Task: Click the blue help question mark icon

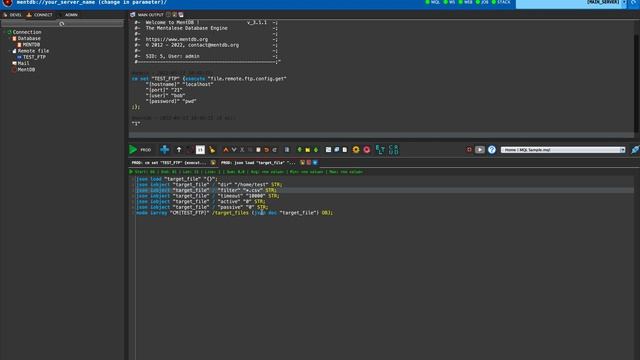Action: coord(492,150)
